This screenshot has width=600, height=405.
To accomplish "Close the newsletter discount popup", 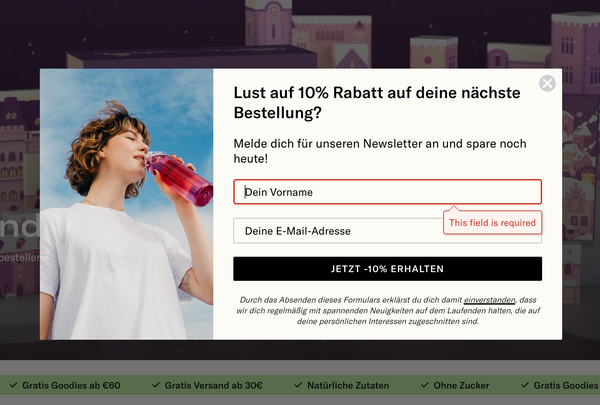I will coord(547,83).
